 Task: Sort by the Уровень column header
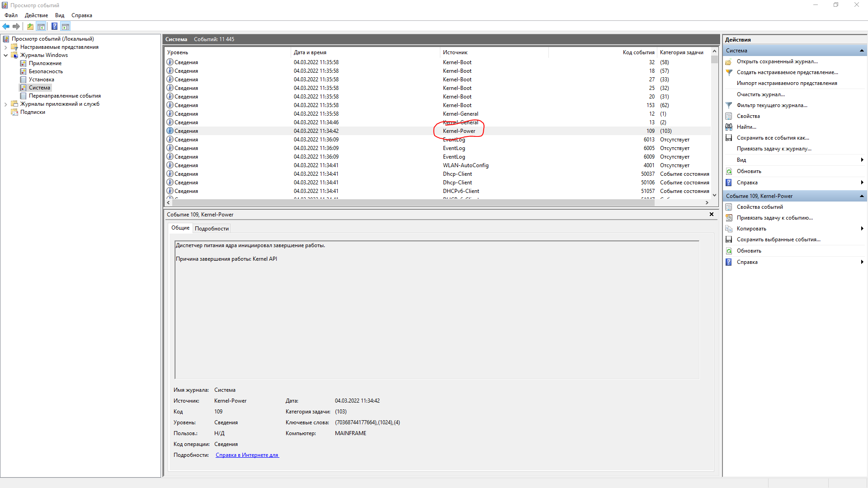227,52
